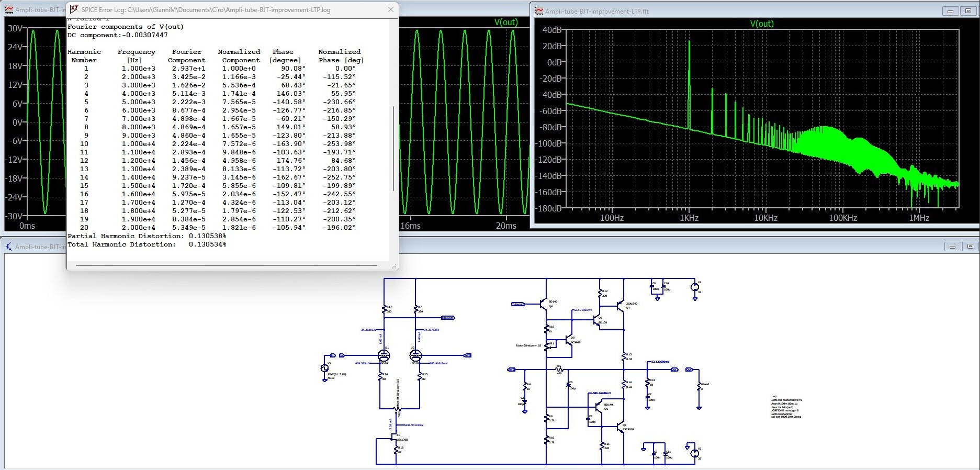The height and width of the screenshot is (470, 980).
Task: Select sine source V3 in schematic
Action: point(324,368)
